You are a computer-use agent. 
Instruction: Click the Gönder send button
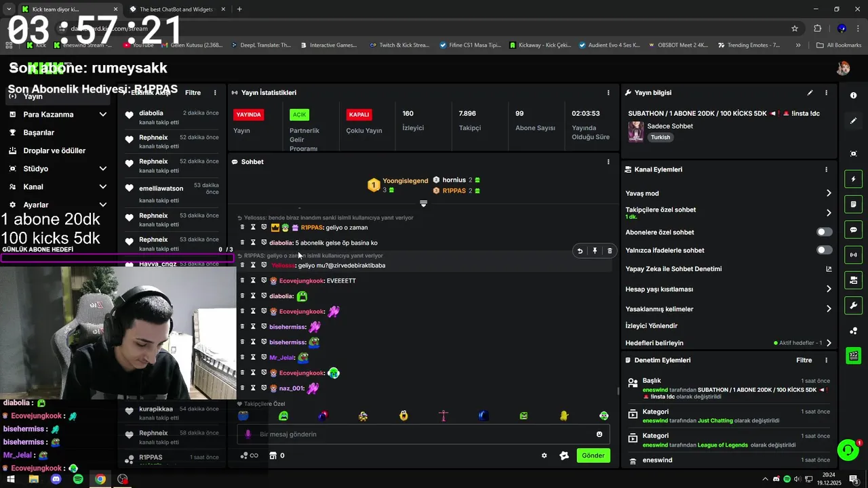593,455
